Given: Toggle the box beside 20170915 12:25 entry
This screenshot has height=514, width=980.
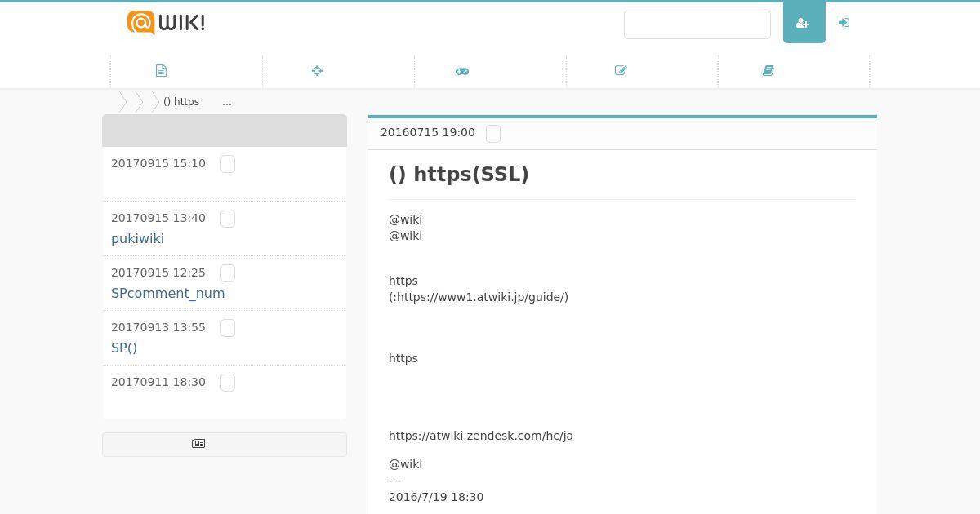Looking at the screenshot, I should (228, 273).
